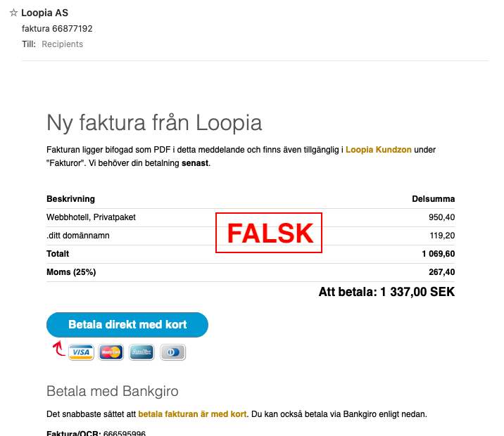Screen dimensions: 504x436
Task: Click the MasterCard payment icon
Action: pos(111,352)
